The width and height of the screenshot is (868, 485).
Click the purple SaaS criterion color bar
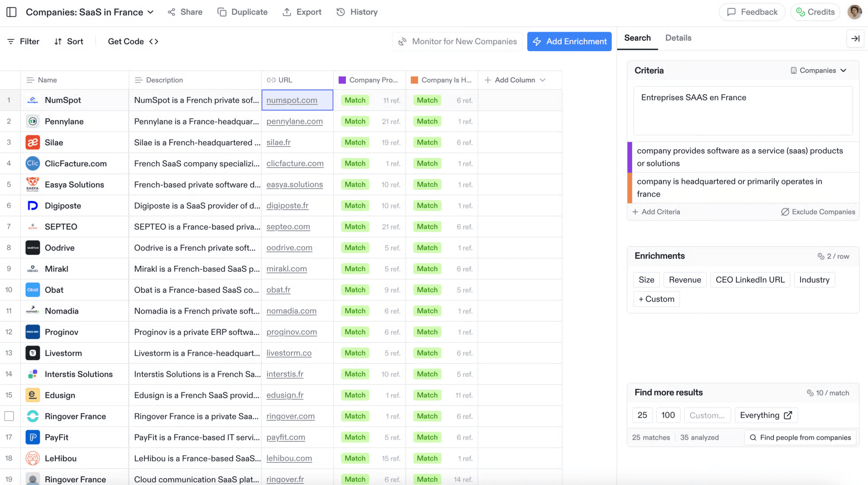pos(629,157)
